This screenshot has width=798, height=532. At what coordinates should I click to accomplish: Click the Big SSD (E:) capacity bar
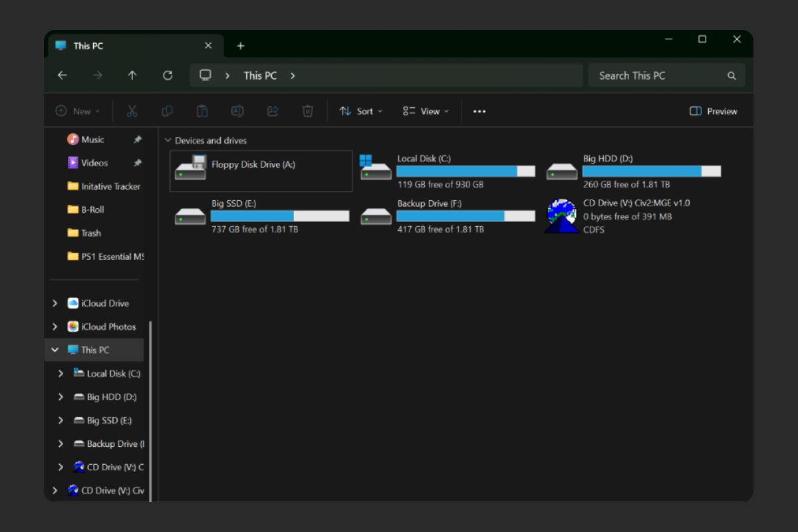(x=279, y=215)
